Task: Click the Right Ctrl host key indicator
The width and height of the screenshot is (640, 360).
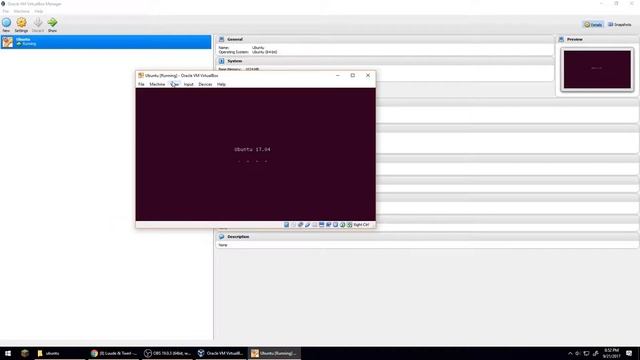Action: (361, 225)
